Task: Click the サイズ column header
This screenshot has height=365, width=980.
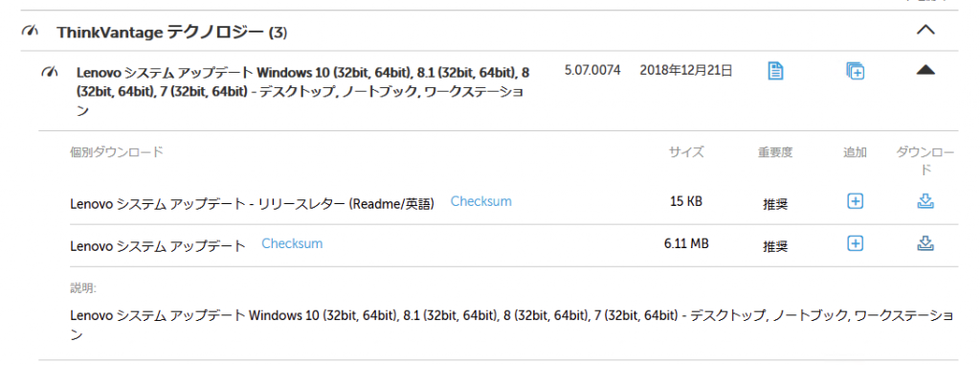Action: [686, 151]
